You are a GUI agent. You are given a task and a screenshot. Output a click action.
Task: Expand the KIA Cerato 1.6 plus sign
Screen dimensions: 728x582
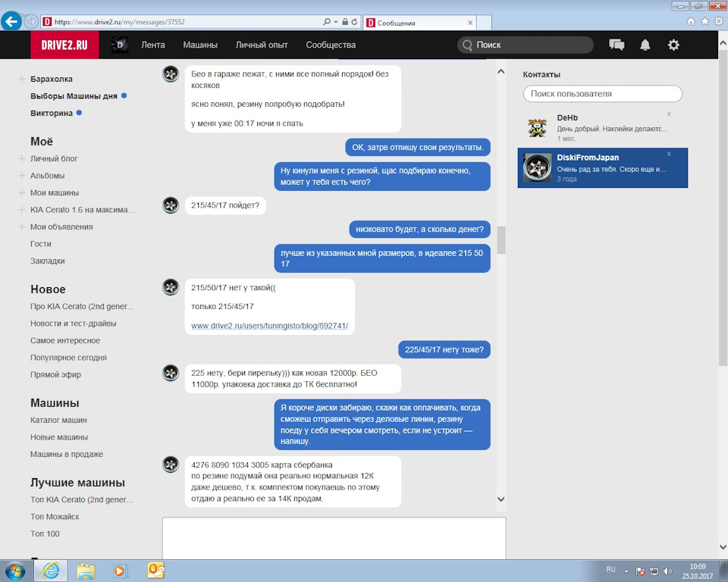tap(21, 209)
